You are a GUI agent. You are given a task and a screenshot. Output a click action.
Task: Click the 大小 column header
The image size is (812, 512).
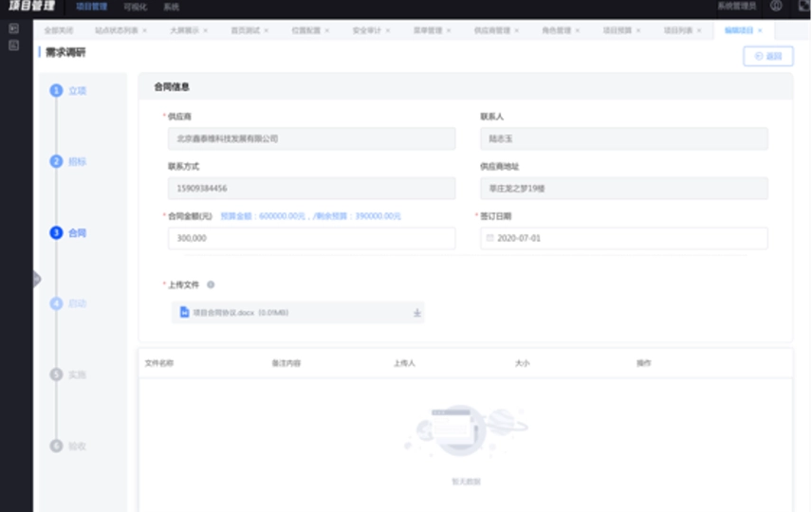(523, 363)
